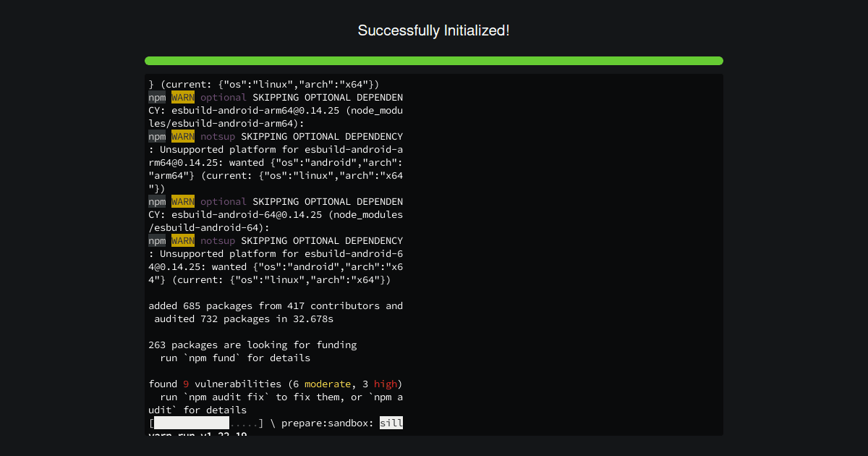Click the WARN badge near the bottom warning

click(x=182, y=240)
